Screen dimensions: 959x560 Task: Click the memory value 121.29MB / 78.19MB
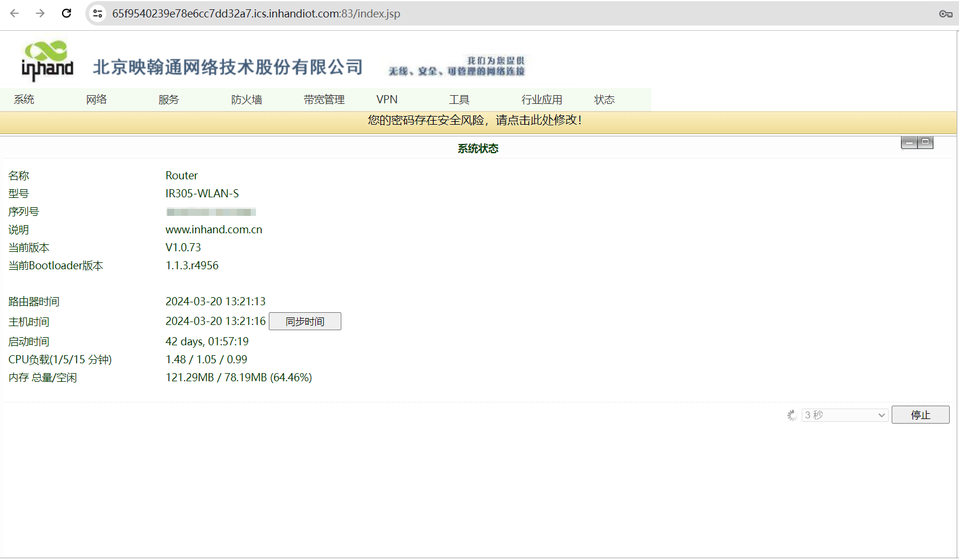coord(239,378)
